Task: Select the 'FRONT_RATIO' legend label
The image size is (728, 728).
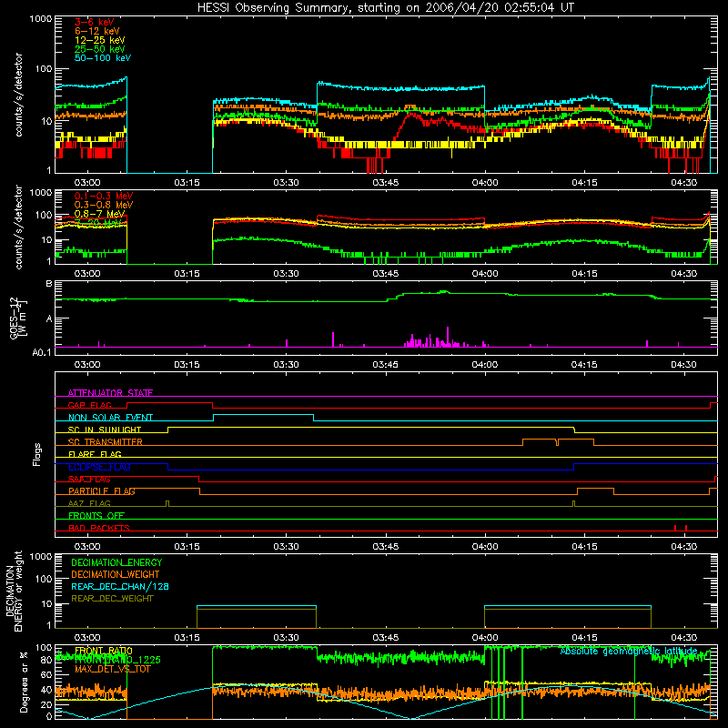Action: tap(104, 651)
